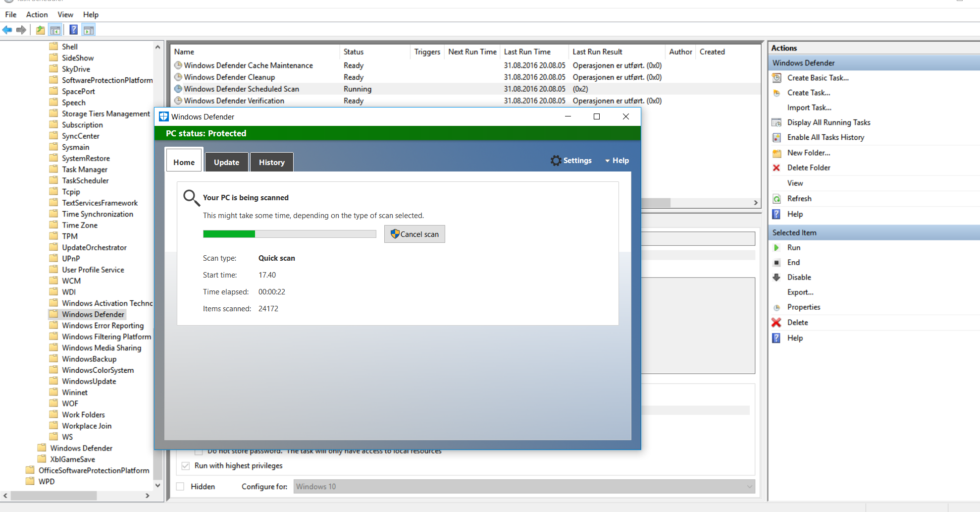Screen dimensions: 980x512
Task: Switch to the History tab
Action: [272, 162]
